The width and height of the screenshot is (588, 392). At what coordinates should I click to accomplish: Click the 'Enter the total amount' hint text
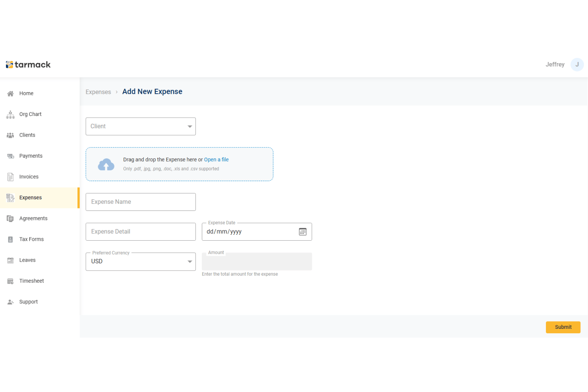pos(240,274)
